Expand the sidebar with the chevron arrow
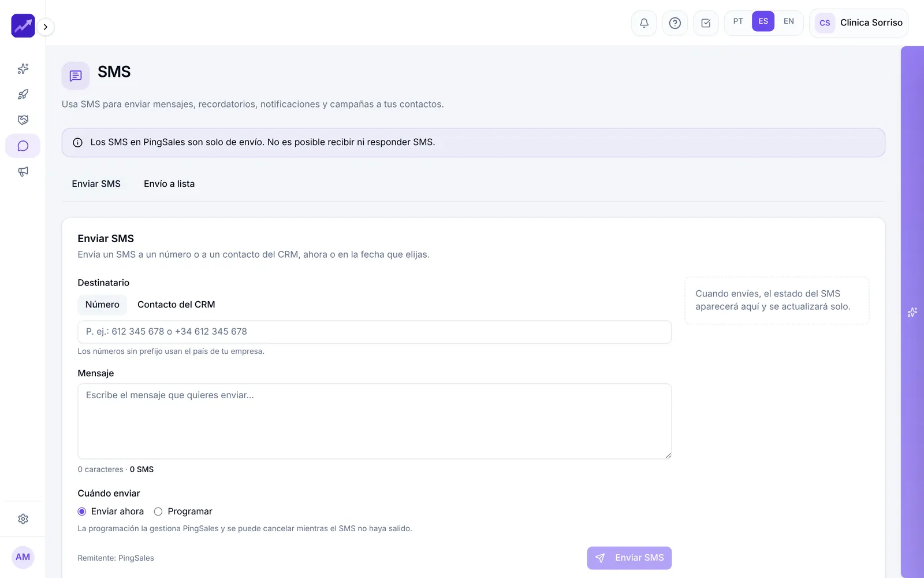This screenshot has height=578, width=924. coord(46,27)
